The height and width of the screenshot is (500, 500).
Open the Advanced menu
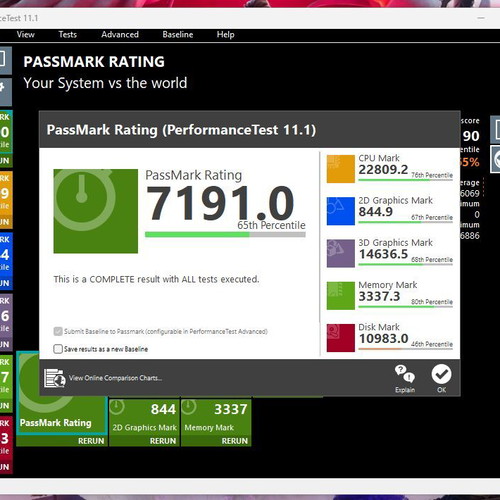click(x=120, y=35)
